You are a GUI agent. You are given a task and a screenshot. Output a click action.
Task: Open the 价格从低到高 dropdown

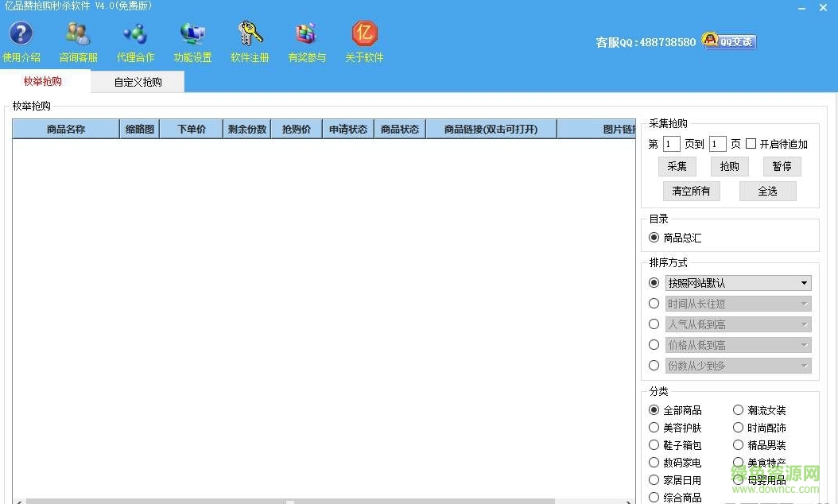pyautogui.click(x=738, y=344)
